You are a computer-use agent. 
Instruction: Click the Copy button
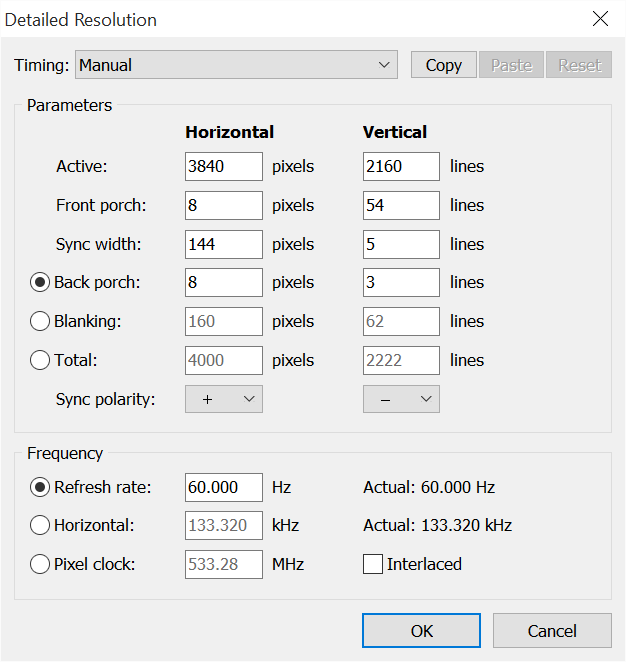coord(443,65)
